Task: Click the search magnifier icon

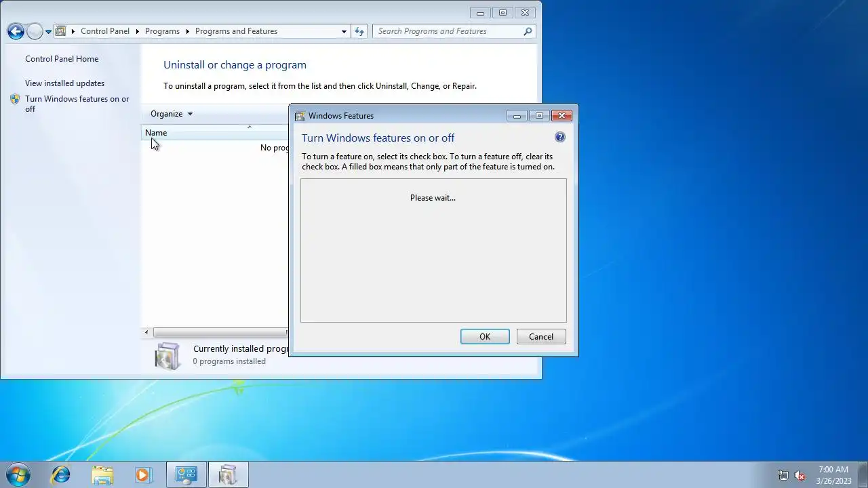Action: [x=528, y=31]
